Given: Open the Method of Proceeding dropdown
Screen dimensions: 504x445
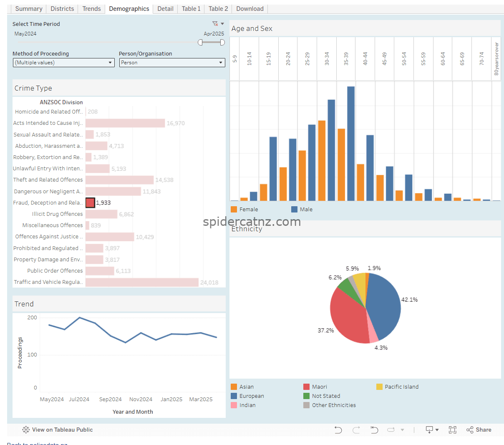Looking at the screenshot, I should coord(64,63).
